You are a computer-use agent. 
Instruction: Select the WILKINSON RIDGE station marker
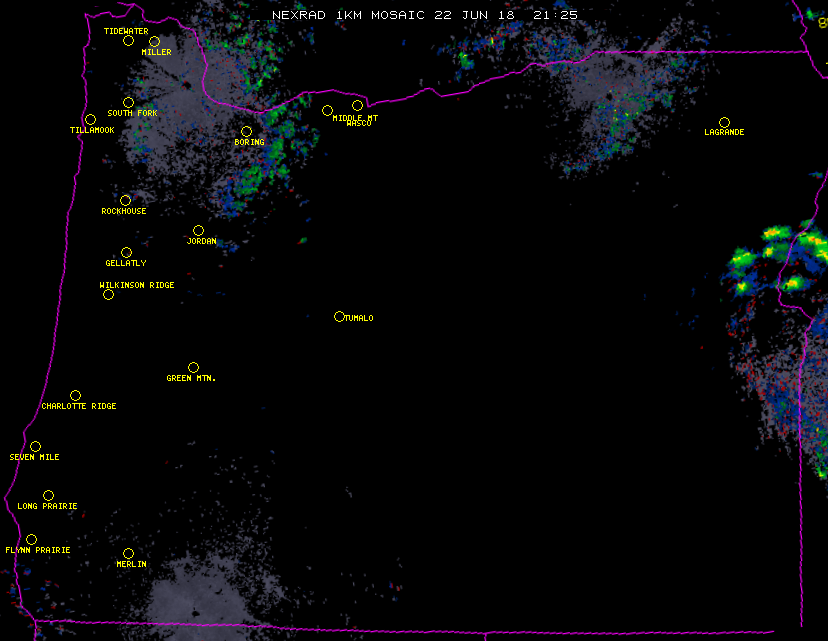click(108, 294)
